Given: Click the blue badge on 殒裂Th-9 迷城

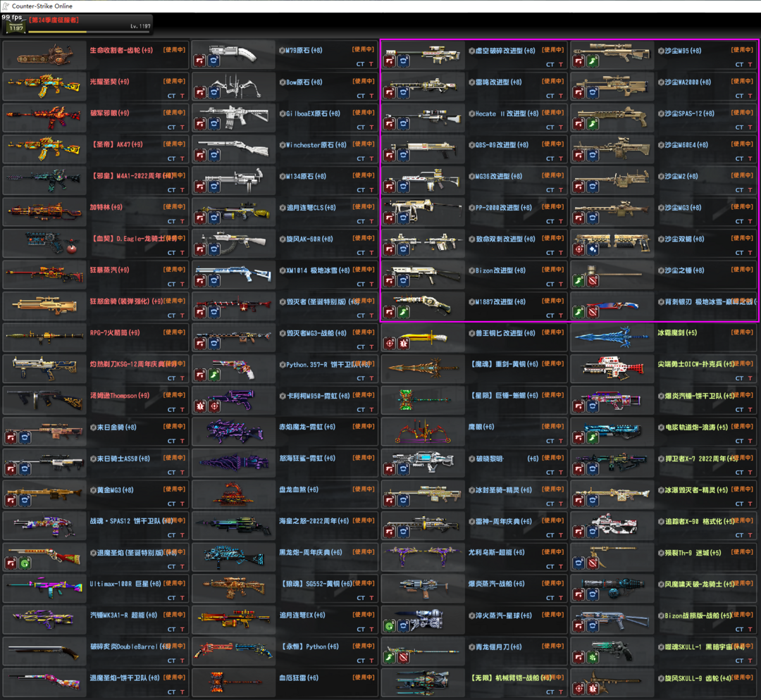Looking at the screenshot, I should (579, 563).
